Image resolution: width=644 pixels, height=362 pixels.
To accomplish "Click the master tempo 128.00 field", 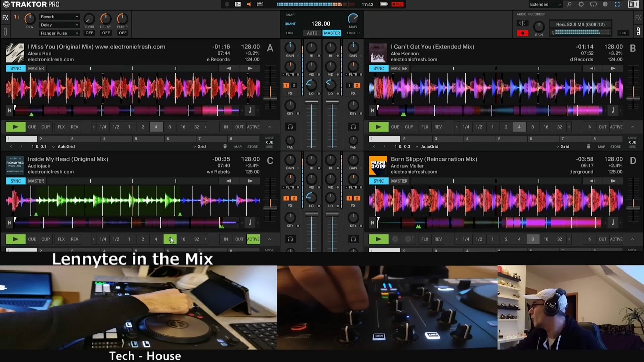I will [x=320, y=24].
